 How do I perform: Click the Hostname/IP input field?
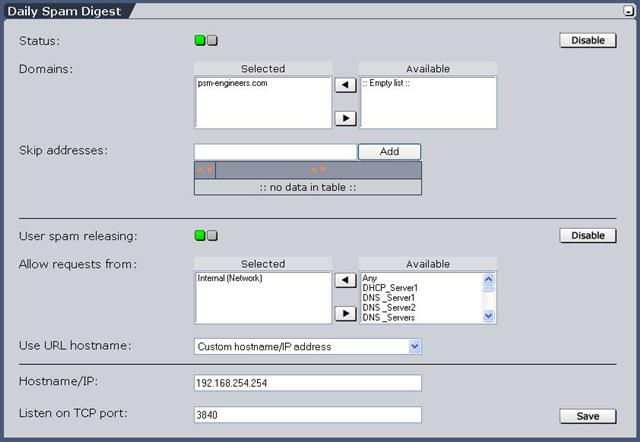[x=307, y=383]
